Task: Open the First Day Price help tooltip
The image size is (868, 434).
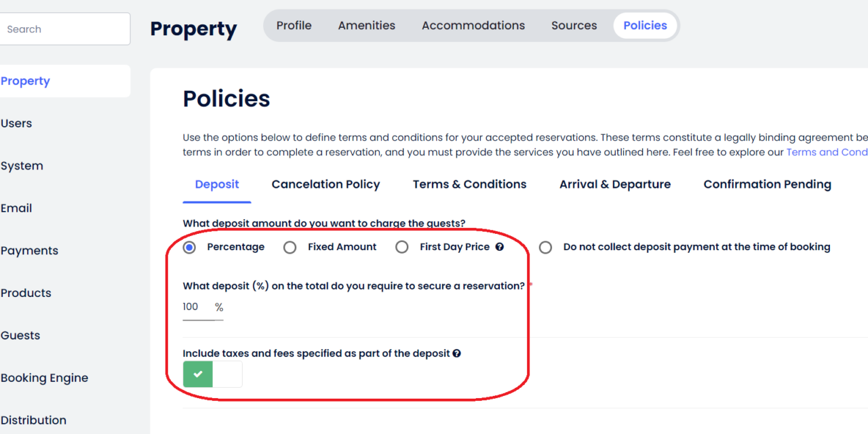Action: (500, 247)
